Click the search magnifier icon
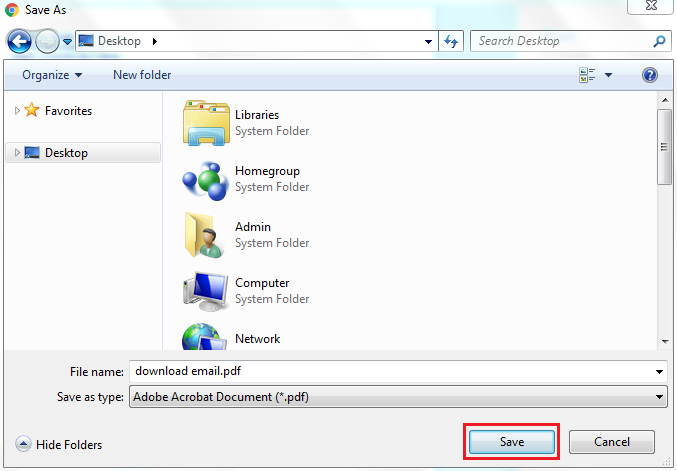Image resolution: width=677 pixels, height=471 pixels. tap(659, 41)
